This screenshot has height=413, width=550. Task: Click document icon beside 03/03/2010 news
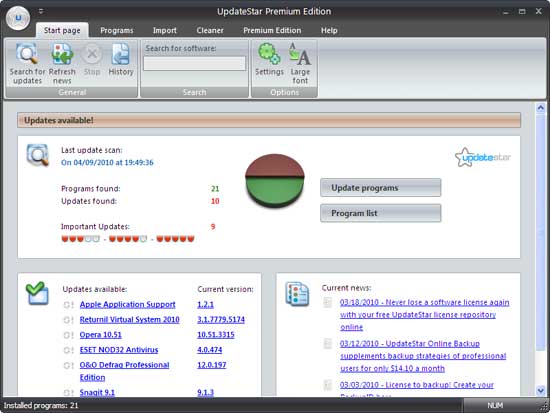click(x=328, y=385)
